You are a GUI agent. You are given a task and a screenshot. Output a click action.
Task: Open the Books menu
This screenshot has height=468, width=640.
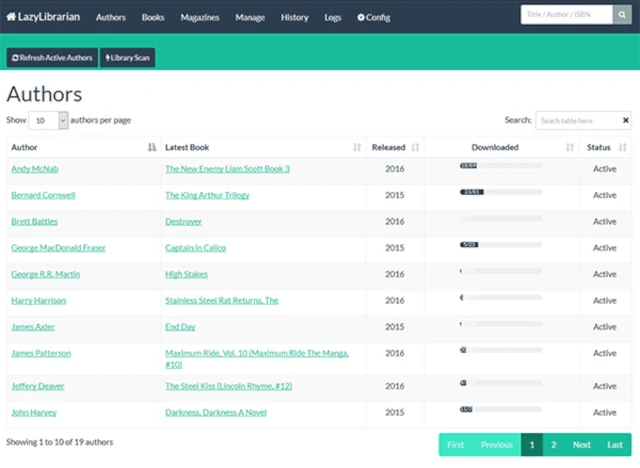pos(153,17)
